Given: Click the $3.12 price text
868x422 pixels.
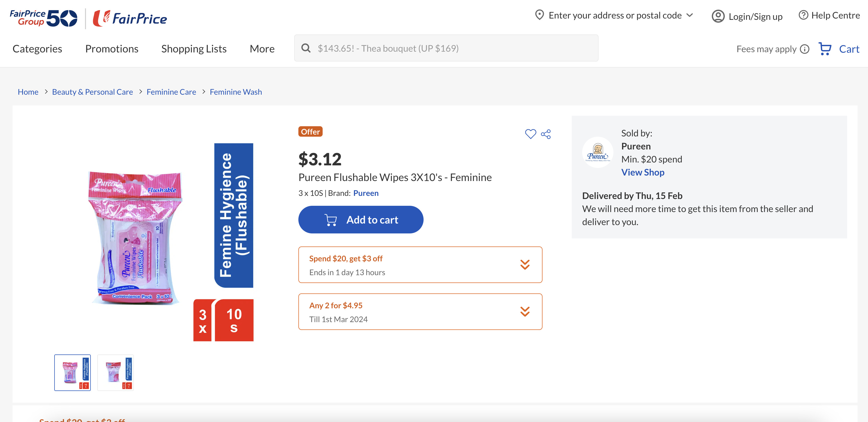Looking at the screenshot, I should [x=320, y=159].
